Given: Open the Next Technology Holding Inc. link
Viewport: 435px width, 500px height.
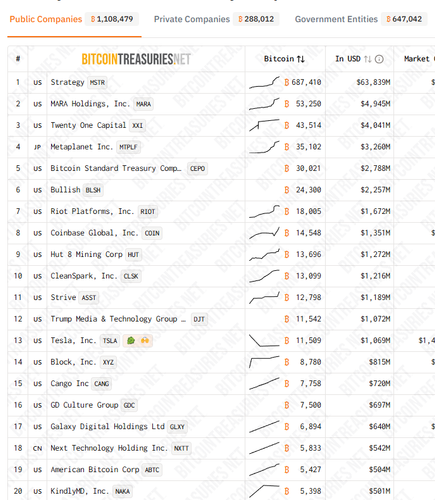Looking at the screenshot, I should pyautogui.click(x=109, y=448).
